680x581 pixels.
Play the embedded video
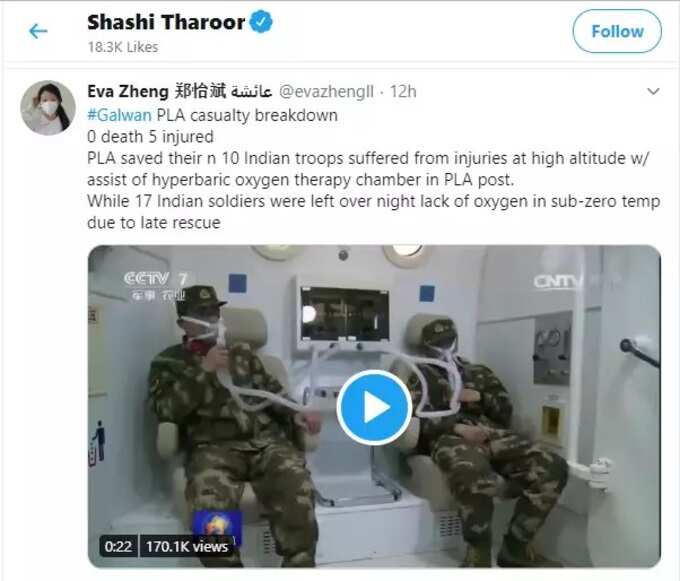pos(374,408)
